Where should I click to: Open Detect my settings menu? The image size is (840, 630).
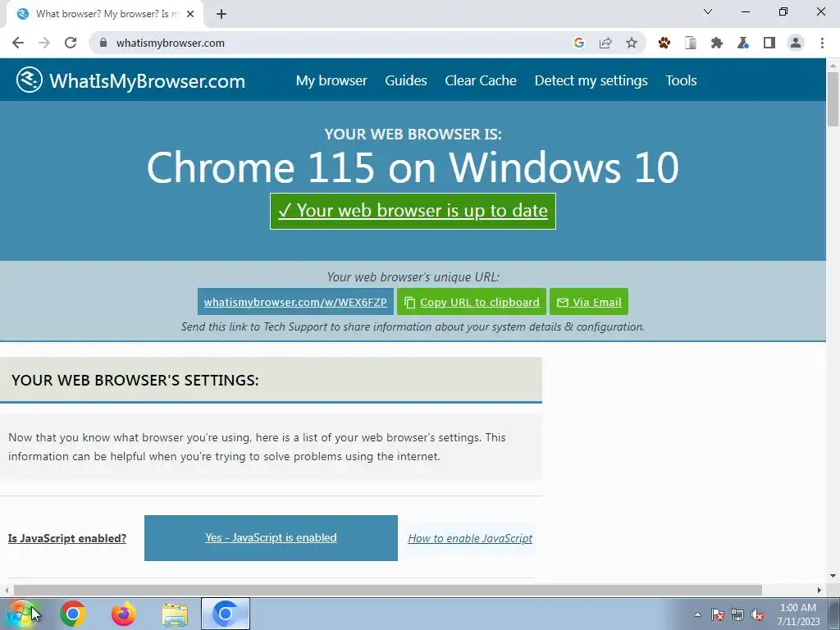591,80
